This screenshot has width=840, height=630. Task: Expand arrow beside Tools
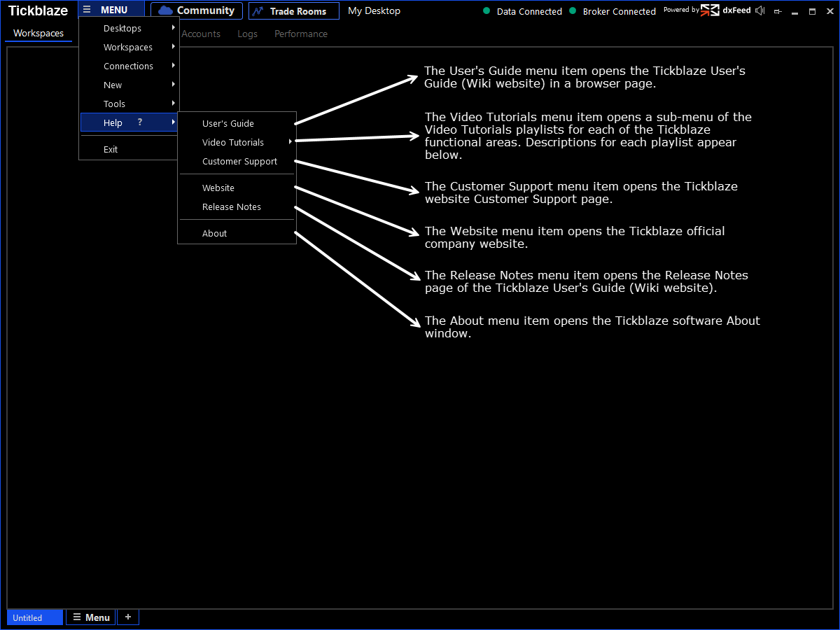tap(173, 103)
